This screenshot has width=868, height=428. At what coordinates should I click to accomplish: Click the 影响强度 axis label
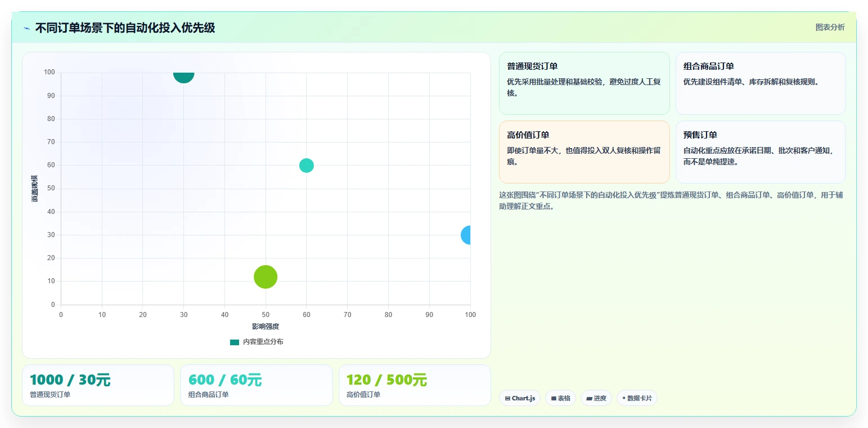point(266,327)
